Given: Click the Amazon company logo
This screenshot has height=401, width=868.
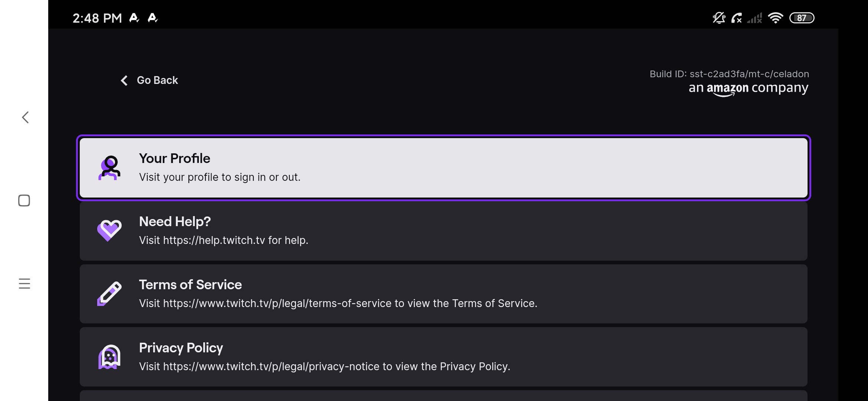Looking at the screenshot, I should [x=749, y=88].
